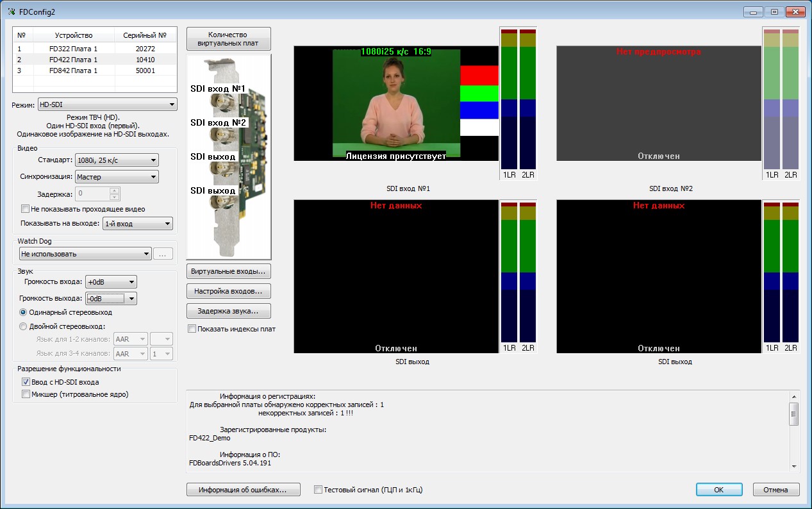Select the FD422 Плата 1 device row
812x509 pixels.
pyautogui.click(x=95, y=60)
